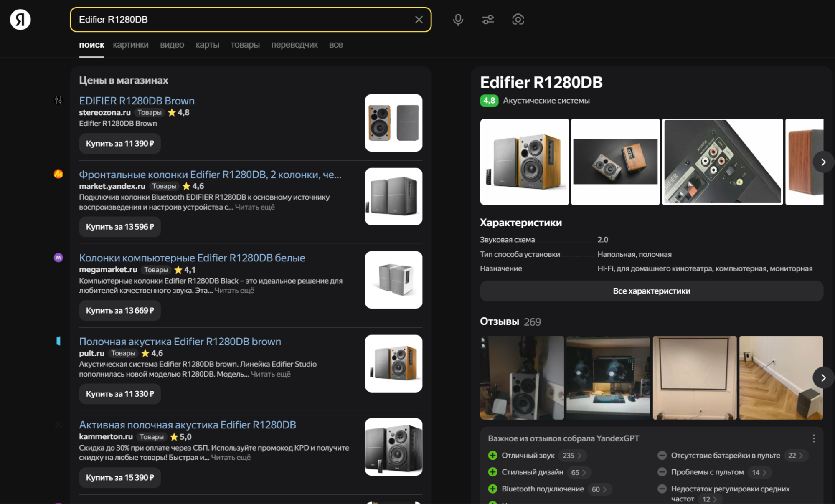Open Все характеристики button
835x504 pixels.
tap(651, 291)
